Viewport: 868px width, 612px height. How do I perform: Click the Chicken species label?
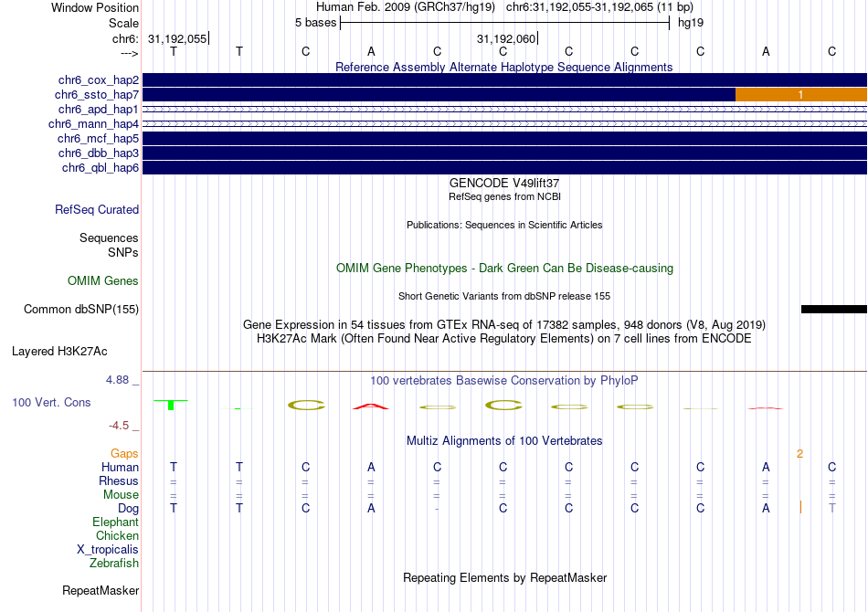point(117,535)
